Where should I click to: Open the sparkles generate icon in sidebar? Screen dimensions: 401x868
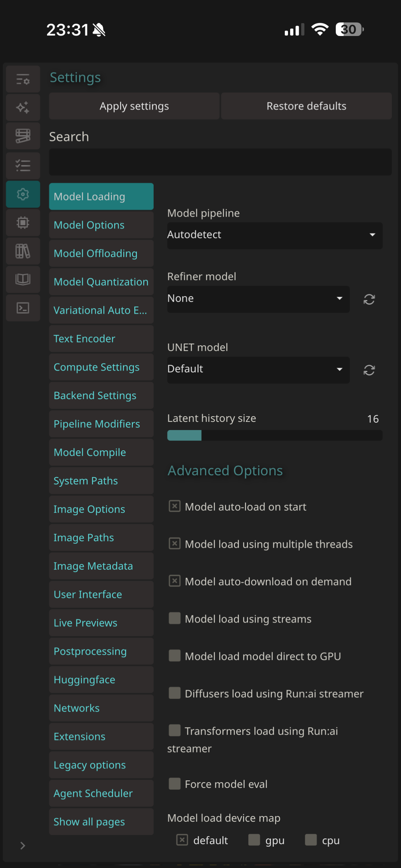[23, 107]
